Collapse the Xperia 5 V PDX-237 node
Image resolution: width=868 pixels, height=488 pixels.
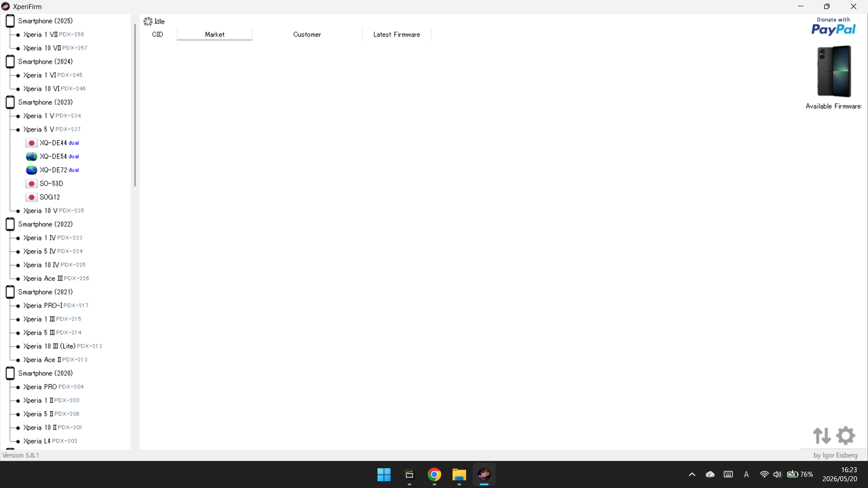coord(52,129)
